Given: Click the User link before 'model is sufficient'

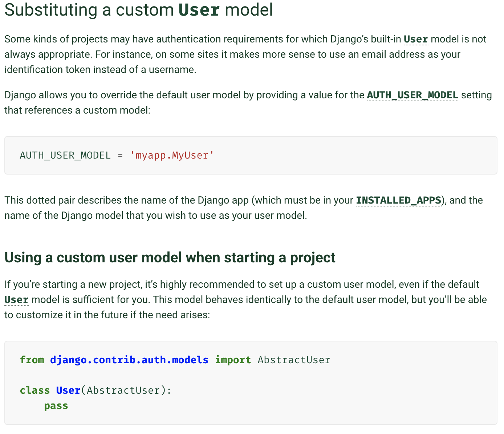Looking at the screenshot, I should click(16, 300).
